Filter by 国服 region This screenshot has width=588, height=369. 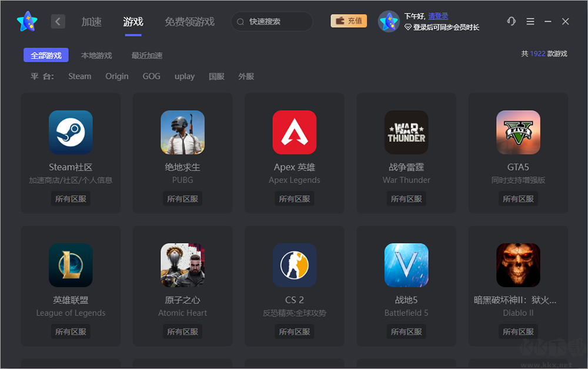pos(217,76)
